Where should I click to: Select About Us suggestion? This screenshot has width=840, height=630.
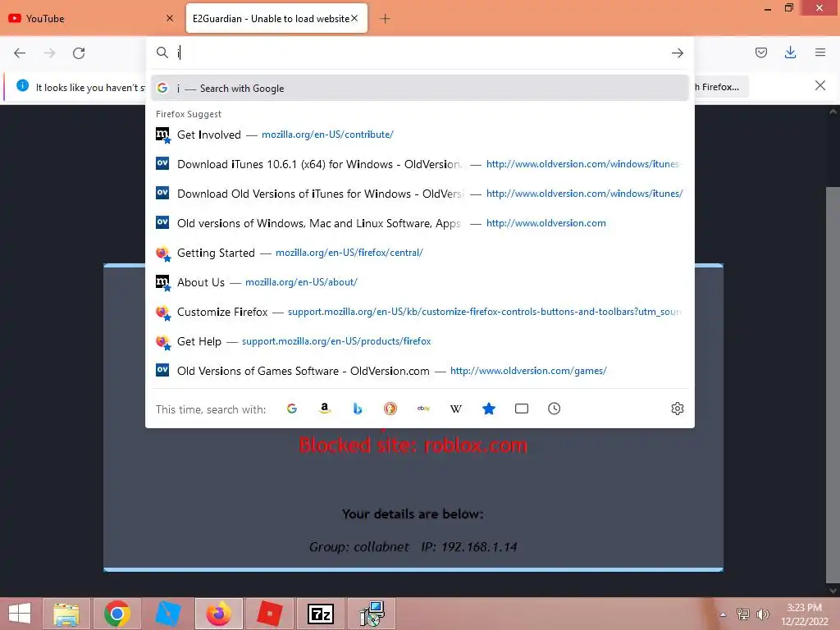[x=419, y=282]
